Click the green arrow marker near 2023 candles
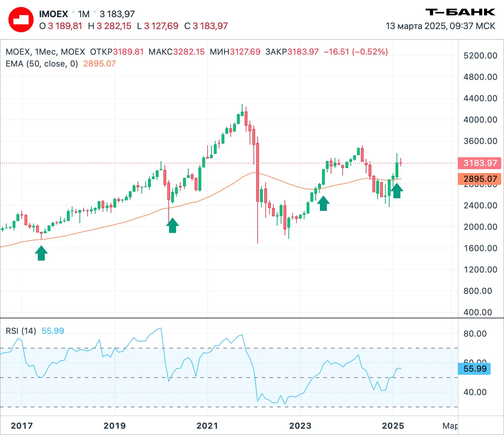 (323, 203)
